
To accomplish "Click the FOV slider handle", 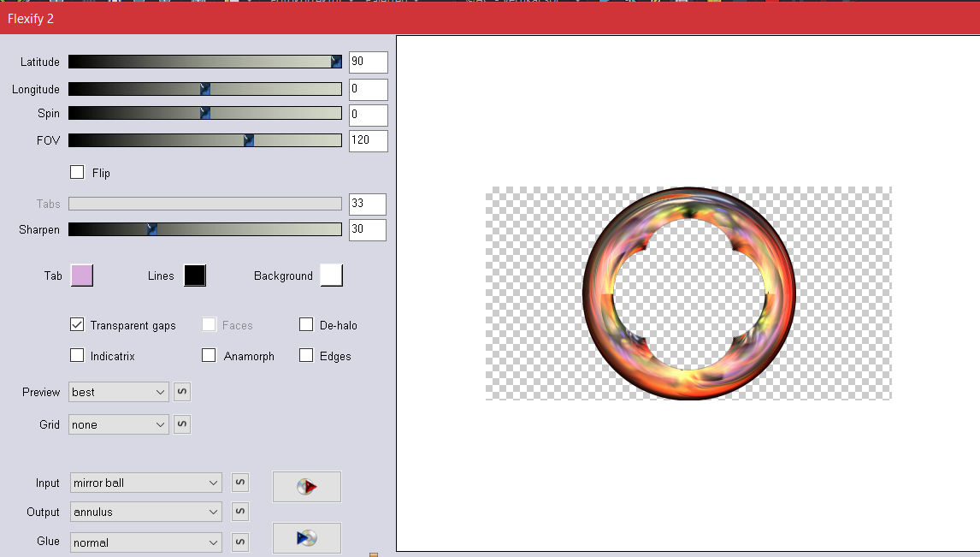I will [x=249, y=140].
